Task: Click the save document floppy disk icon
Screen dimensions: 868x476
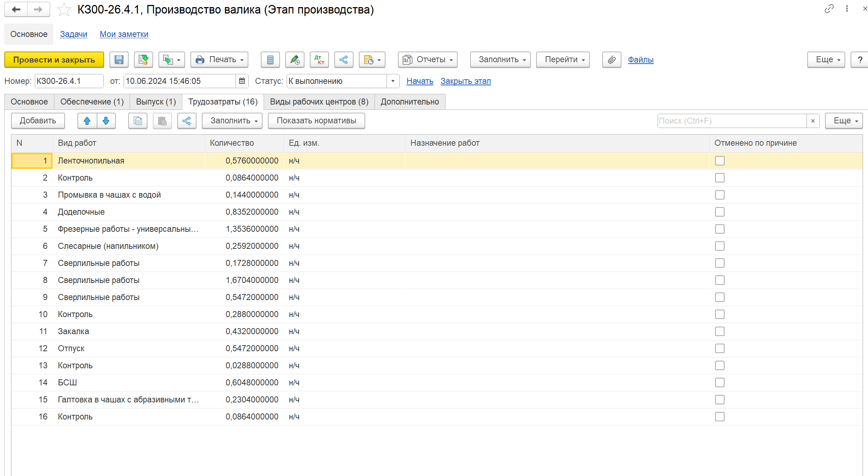Action: (119, 60)
